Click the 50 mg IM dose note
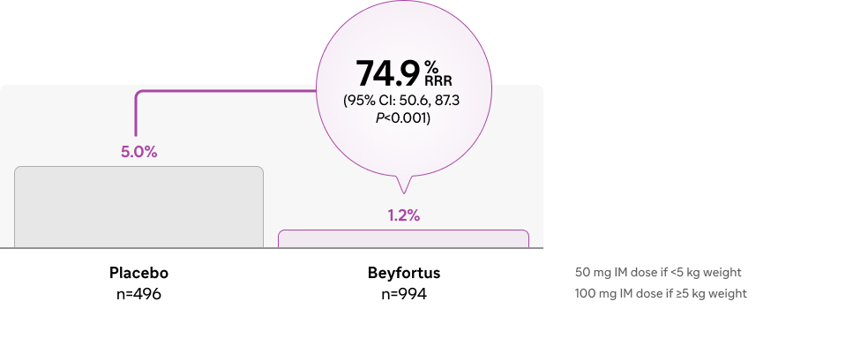The width and height of the screenshot is (868, 347). (658, 272)
